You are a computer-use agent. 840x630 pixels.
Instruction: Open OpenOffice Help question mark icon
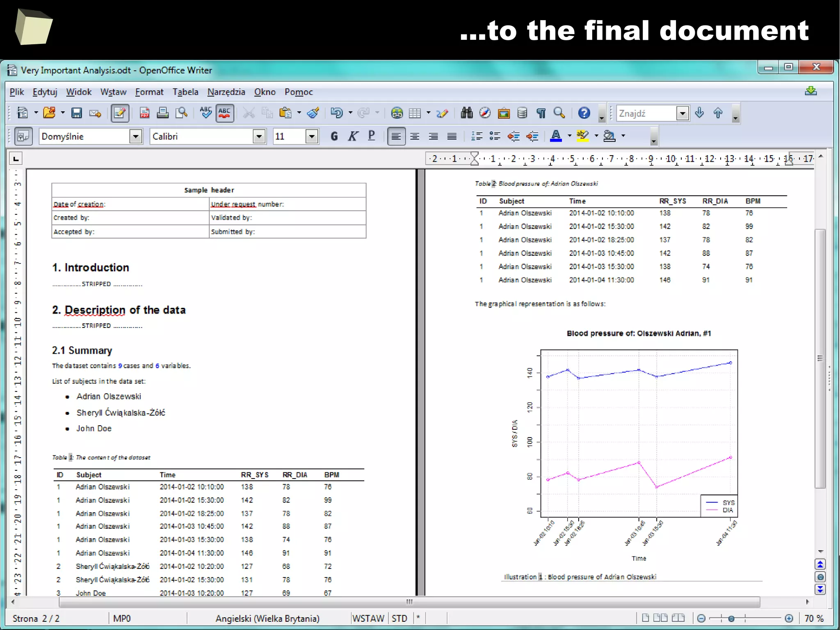click(584, 113)
